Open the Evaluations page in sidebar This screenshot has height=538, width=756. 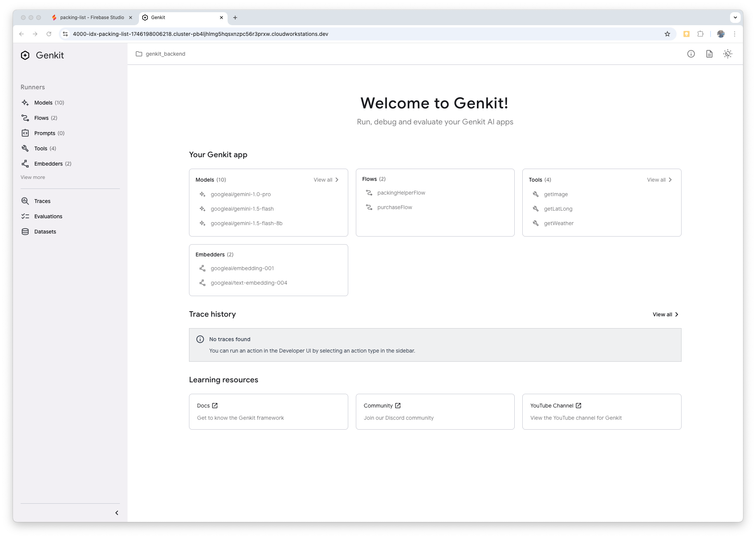[x=48, y=216]
